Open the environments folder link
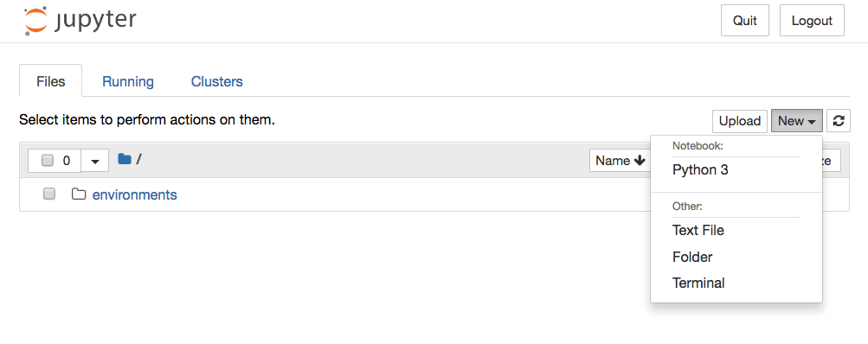 [x=134, y=194]
